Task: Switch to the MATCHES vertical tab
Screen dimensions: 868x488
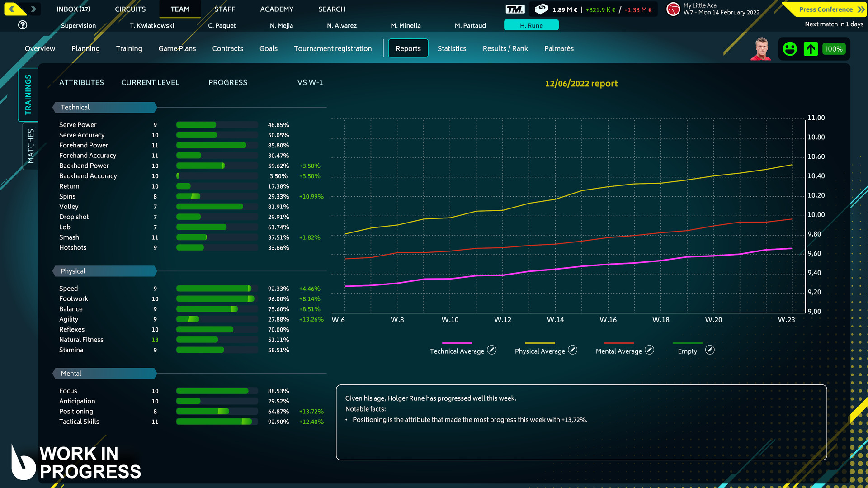Action: click(x=30, y=146)
